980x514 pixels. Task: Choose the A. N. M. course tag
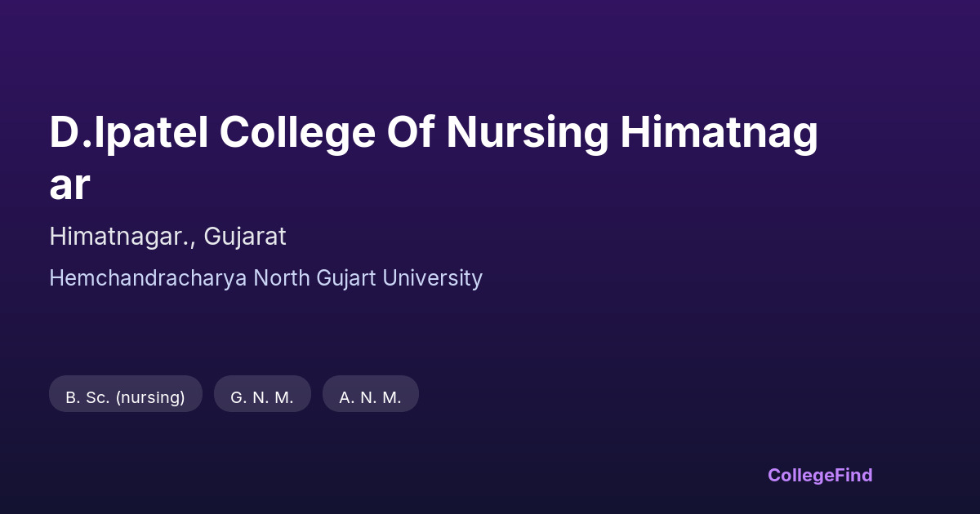[371, 397]
